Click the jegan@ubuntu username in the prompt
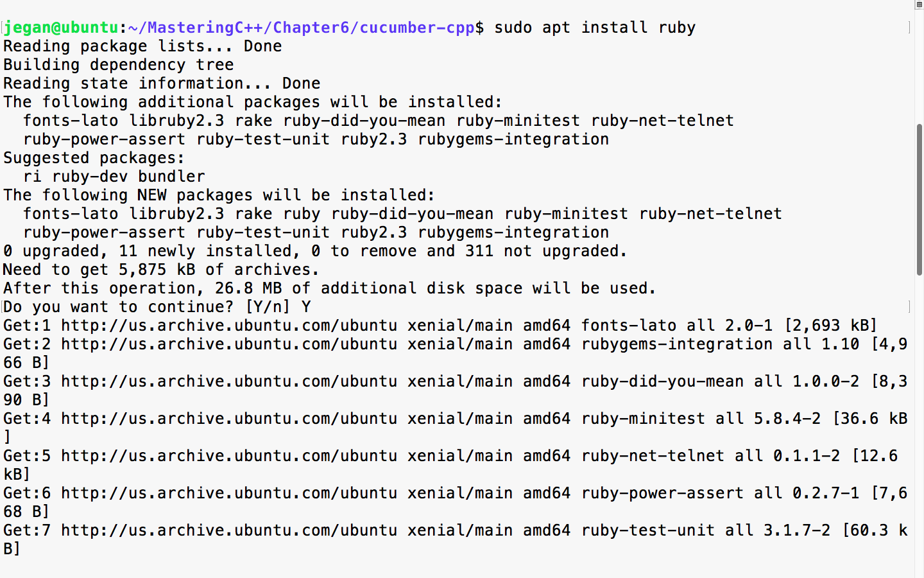 (x=61, y=28)
